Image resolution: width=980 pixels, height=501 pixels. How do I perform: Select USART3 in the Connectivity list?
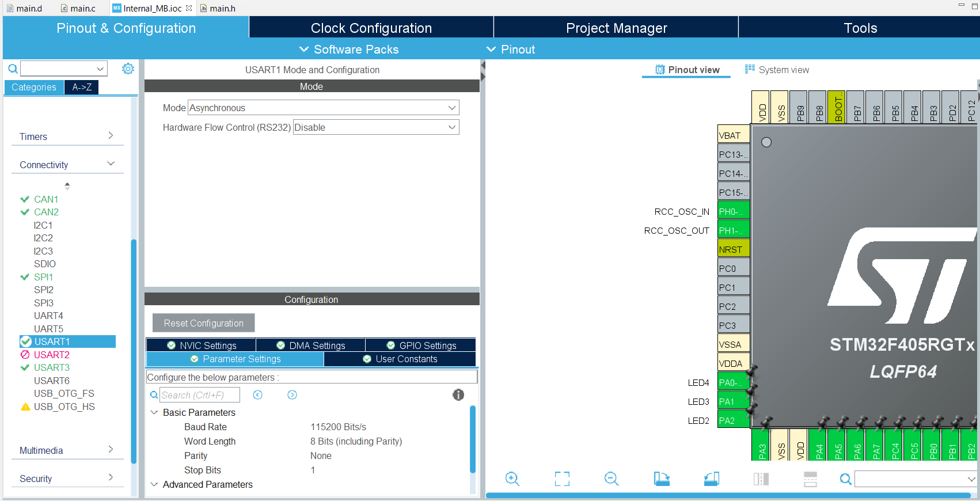coord(51,367)
